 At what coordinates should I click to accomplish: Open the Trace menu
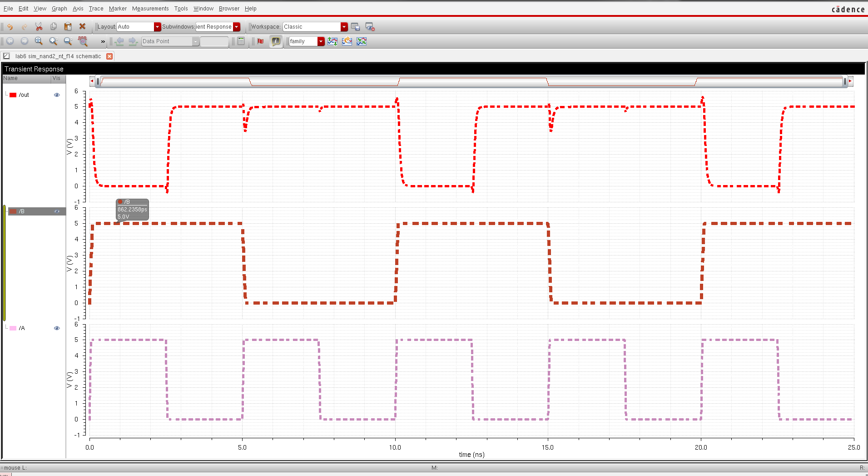(x=96, y=8)
